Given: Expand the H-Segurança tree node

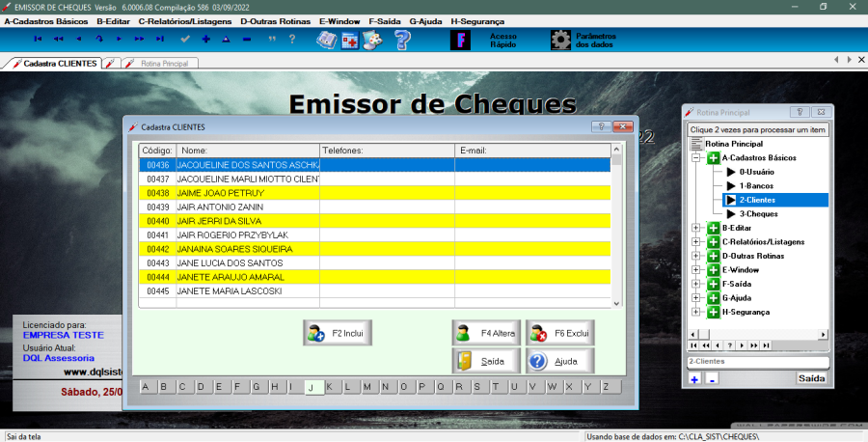Looking at the screenshot, I should click(x=696, y=312).
